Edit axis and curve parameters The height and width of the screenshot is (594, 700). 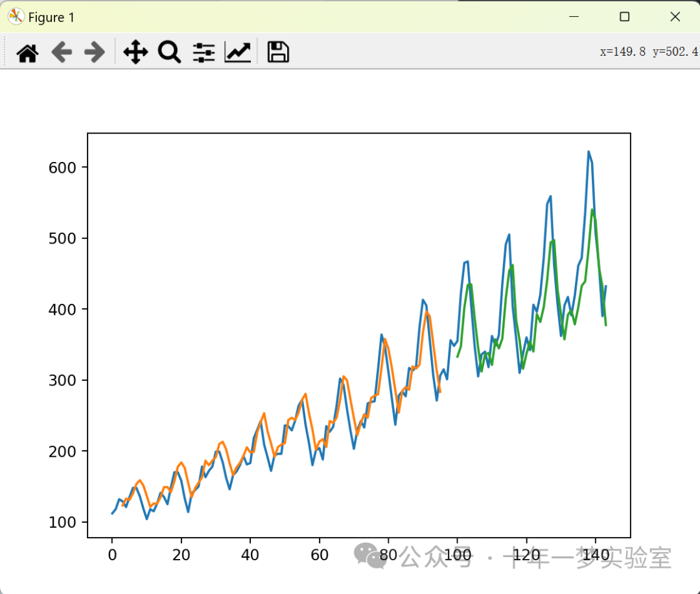[238, 52]
